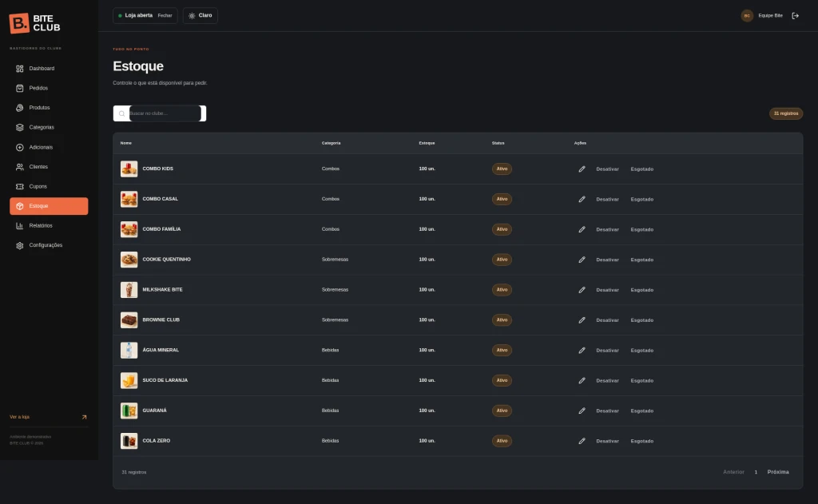This screenshot has height=504, width=818.
Task: Navigate to Categorias section
Action: (49, 127)
